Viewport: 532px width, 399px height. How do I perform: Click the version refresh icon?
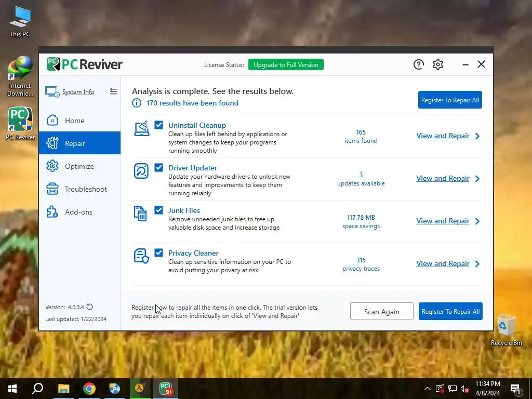point(89,307)
